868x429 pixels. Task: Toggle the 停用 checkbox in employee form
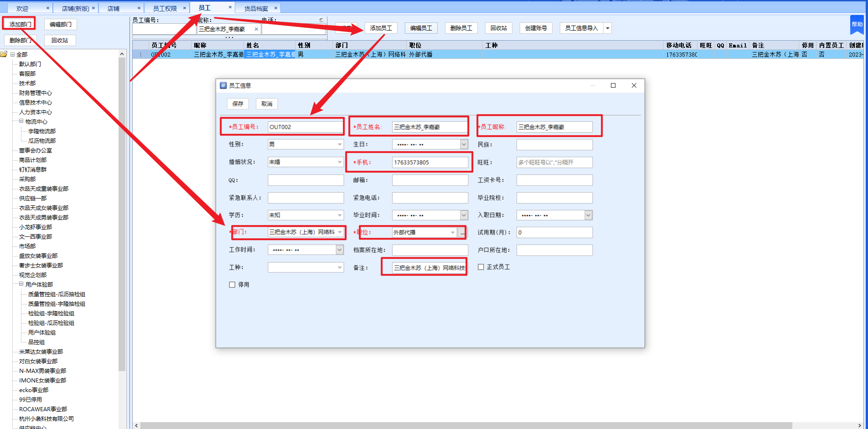point(232,285)
